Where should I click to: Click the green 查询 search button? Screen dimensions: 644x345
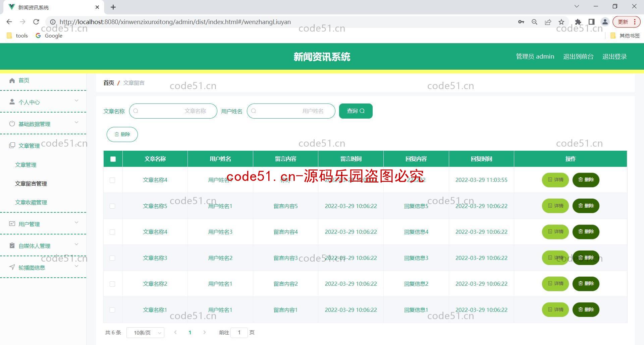[356, 111]
